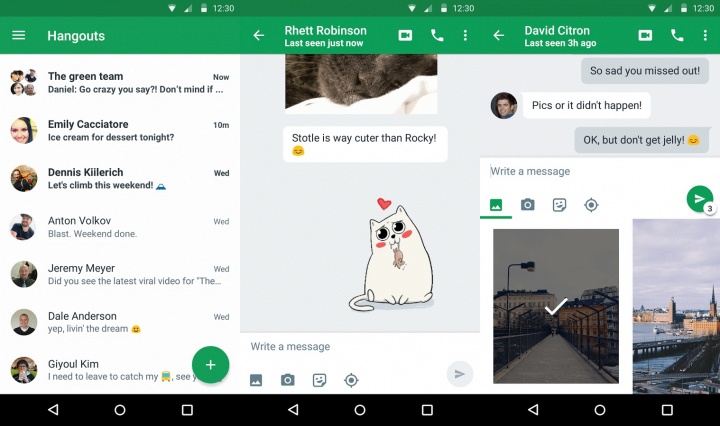Deselect the checked bridge photo thumbnail
This screenshot has width=720, height=426.
coord(556,306)
